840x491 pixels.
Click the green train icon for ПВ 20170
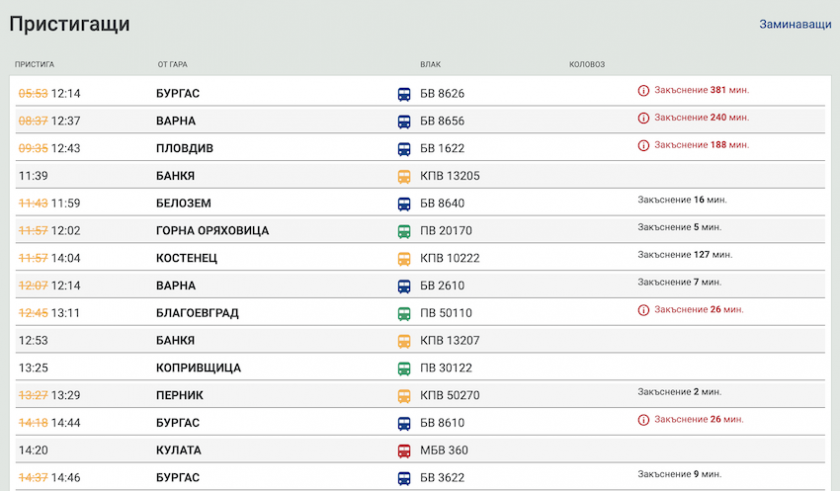click(x=404, y=231)
